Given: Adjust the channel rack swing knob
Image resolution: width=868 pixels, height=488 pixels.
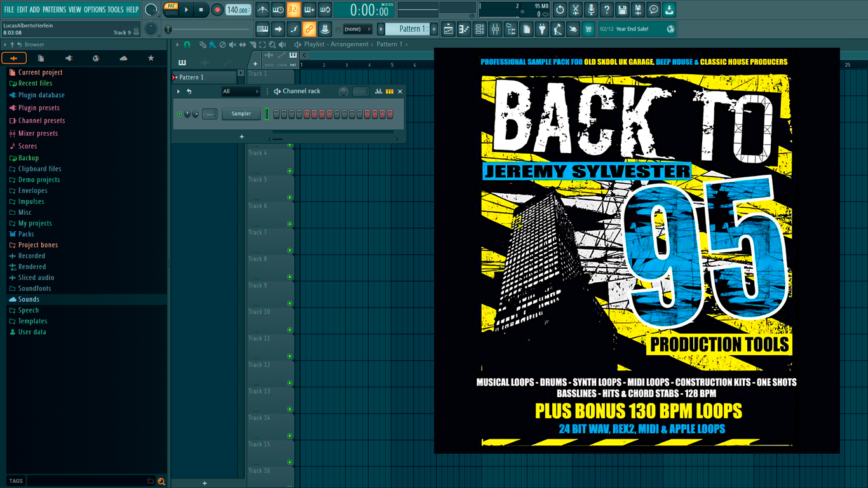Looking at the screenshot, I should (343, 91).
